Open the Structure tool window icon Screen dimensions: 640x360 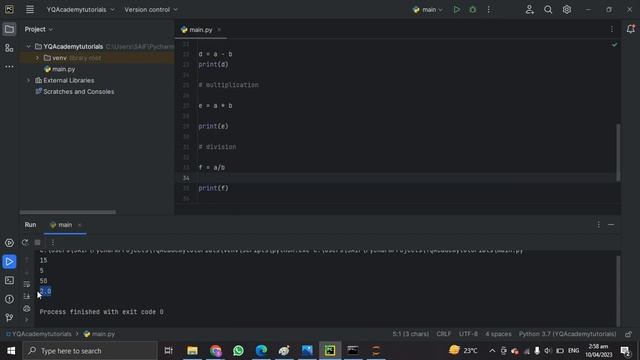(9, 48)
